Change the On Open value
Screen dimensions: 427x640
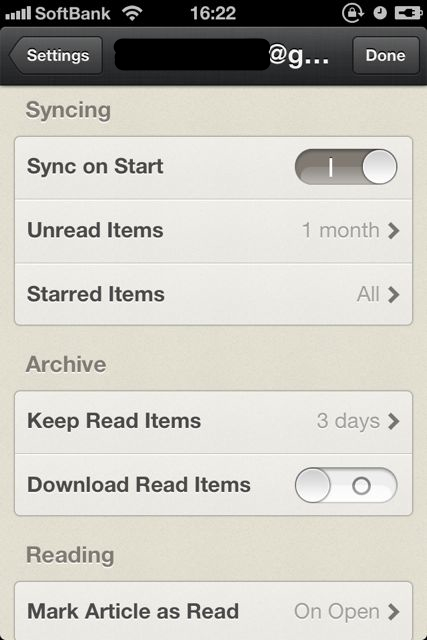click(337, 611)
